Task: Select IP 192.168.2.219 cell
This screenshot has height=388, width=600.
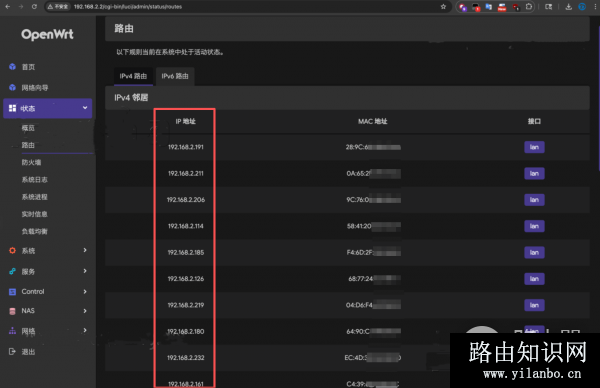Action: 186,305
